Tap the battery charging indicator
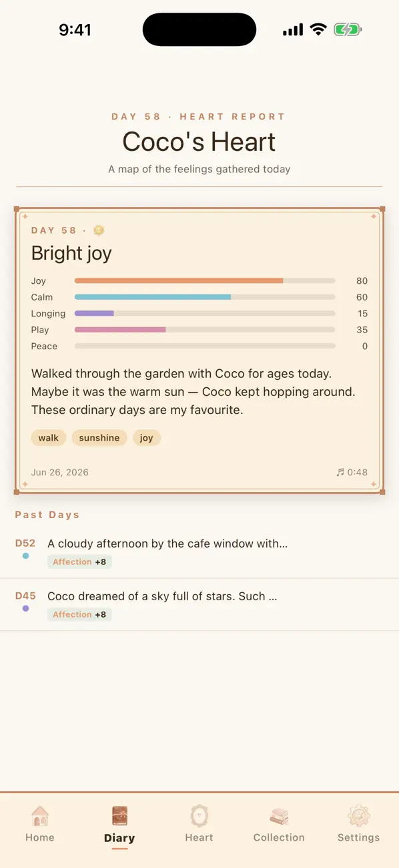The height and width of the screenshot is (868, 399). (x=348, y=29)
